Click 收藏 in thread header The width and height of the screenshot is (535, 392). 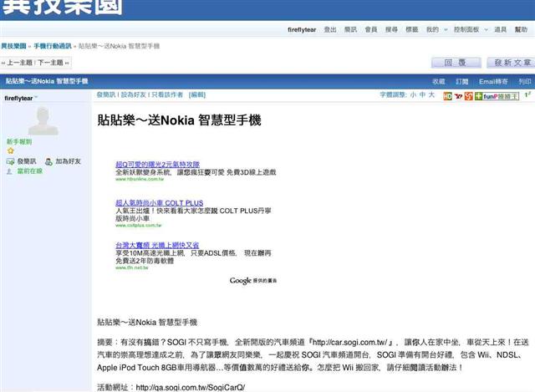[439, 82]
